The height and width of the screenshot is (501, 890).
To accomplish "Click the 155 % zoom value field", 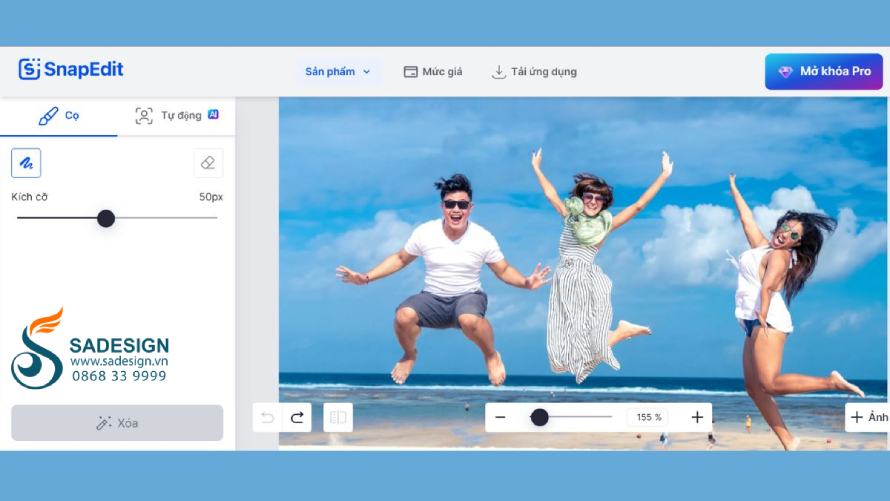I will 649,418.
